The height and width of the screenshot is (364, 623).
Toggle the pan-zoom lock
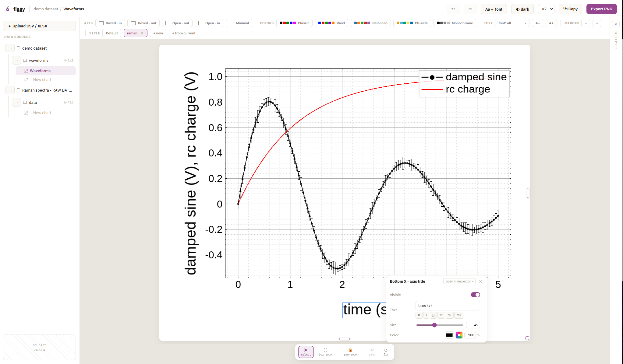pos(350,352)
